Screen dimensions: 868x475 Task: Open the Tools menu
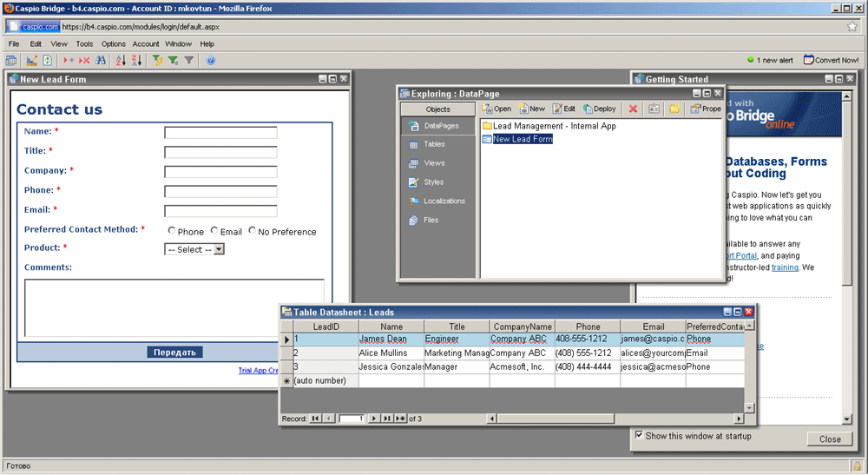[x=84, y=43]
